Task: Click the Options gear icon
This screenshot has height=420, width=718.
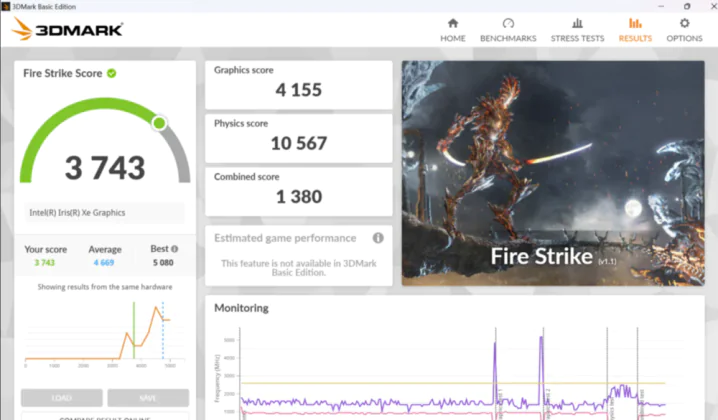Action: point(684,23)
